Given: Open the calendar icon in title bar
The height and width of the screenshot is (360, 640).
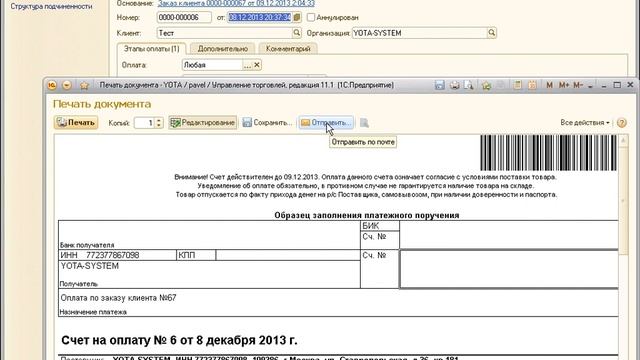Looking at the screenshot, I should point(532,85).
